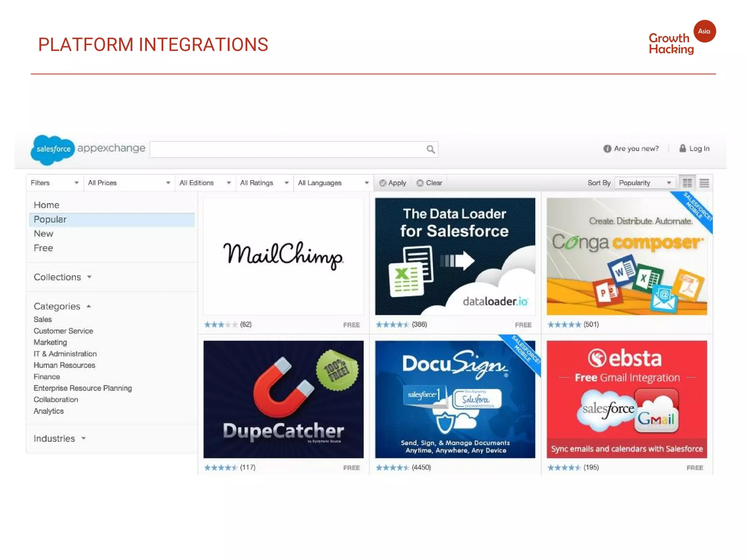Click the Salesforce cloud logo
Screen dimensions: 747x560
click(53, 149)
